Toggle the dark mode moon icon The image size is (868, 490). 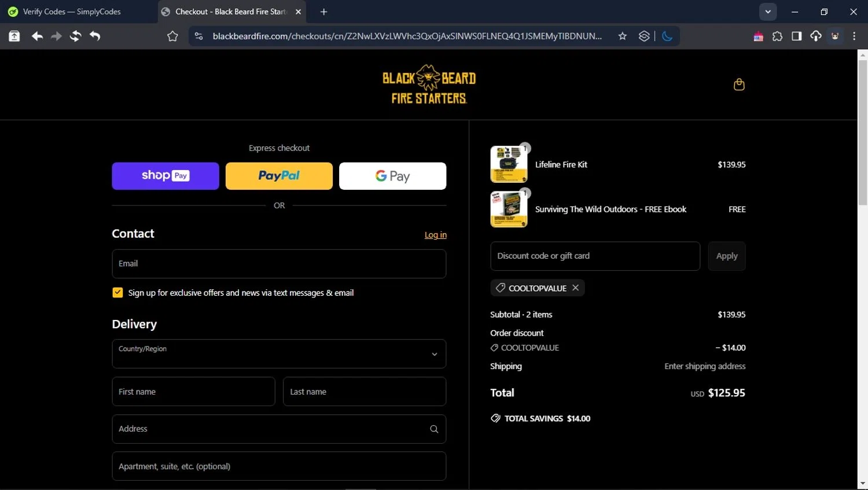click(x=667, y=36)
